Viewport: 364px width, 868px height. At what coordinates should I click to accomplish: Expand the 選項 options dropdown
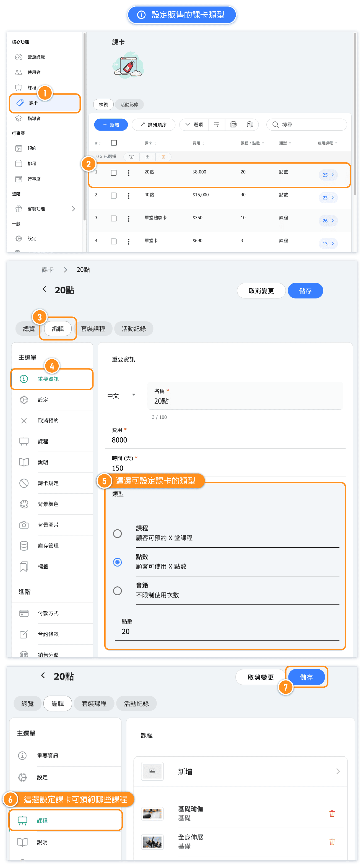tap(194, 125)
